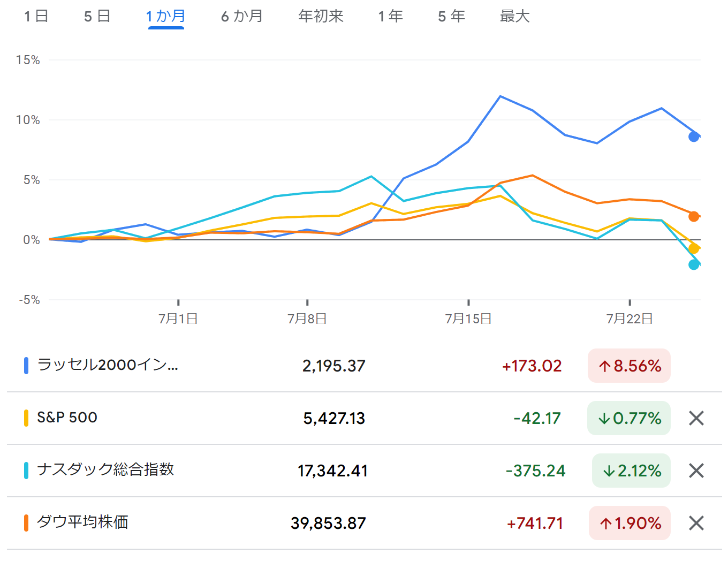This screenshot has width=728, height=561.
Task: Click the ↑8.56% change badge
Action: point(629,366)
